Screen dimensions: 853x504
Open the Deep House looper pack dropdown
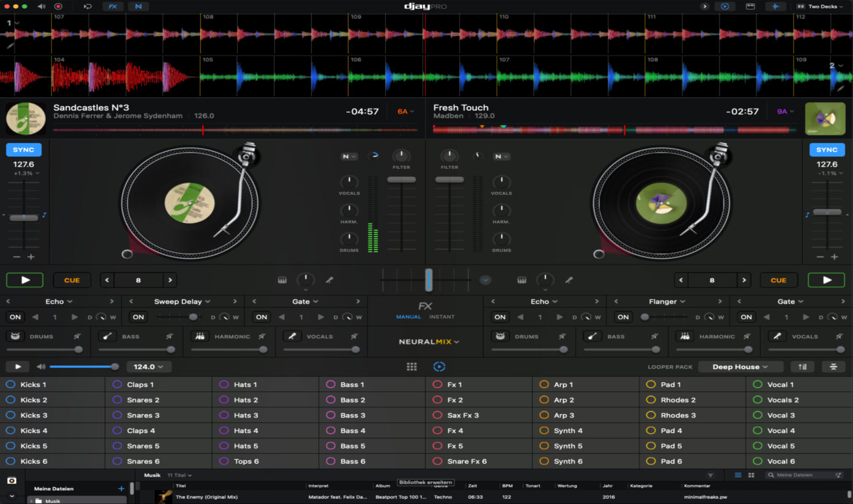(x=740, y=366)
